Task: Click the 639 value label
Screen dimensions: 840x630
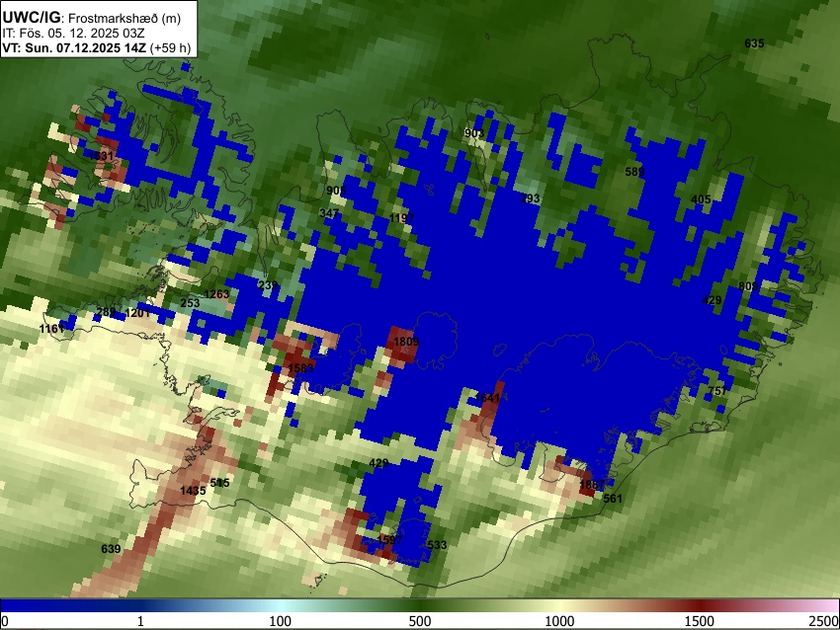Action: tap(111, 549)
